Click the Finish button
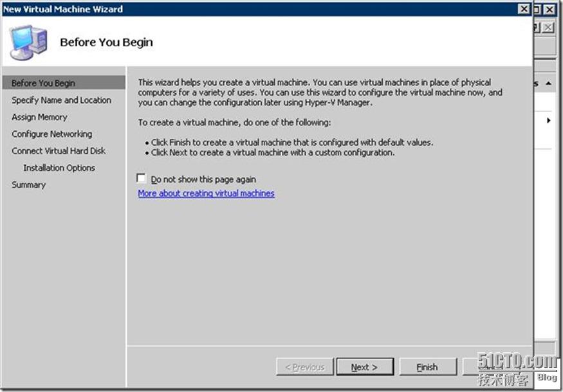 (428, 367)
